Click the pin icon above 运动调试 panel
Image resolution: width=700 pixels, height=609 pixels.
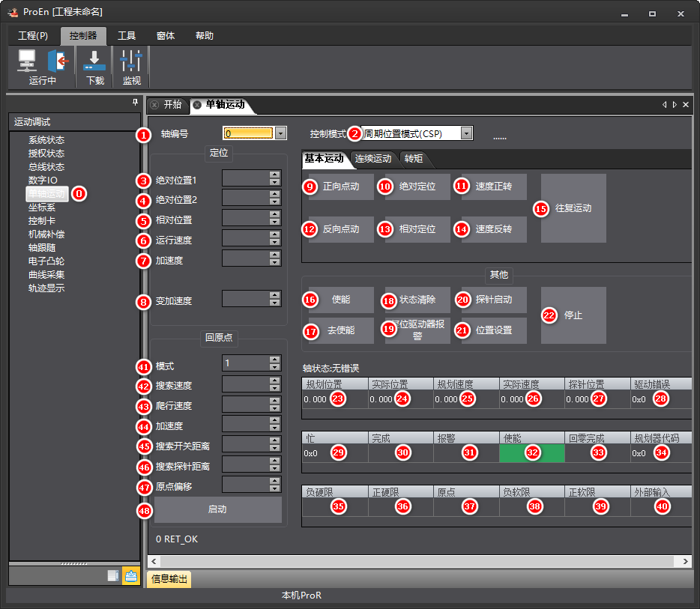pyautogui.click(x=135, y=103)
